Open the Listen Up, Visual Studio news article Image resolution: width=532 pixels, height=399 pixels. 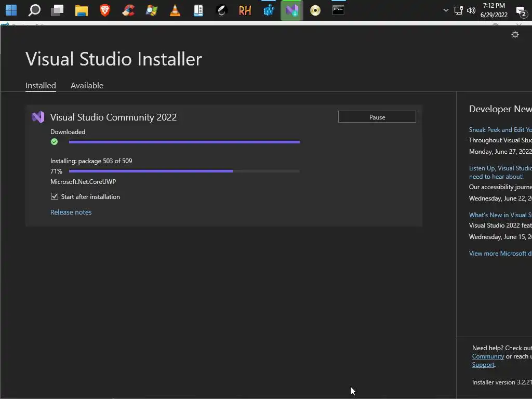click(x=500, y=172)
